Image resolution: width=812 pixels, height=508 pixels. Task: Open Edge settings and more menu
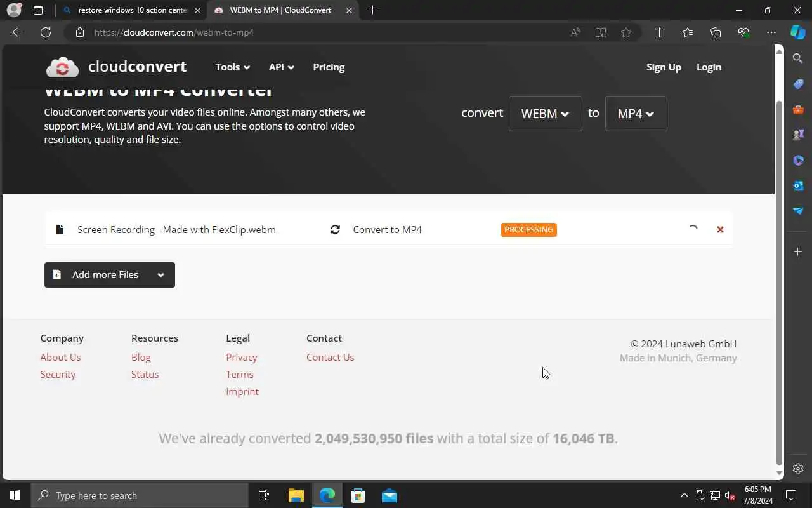[771, 32]
